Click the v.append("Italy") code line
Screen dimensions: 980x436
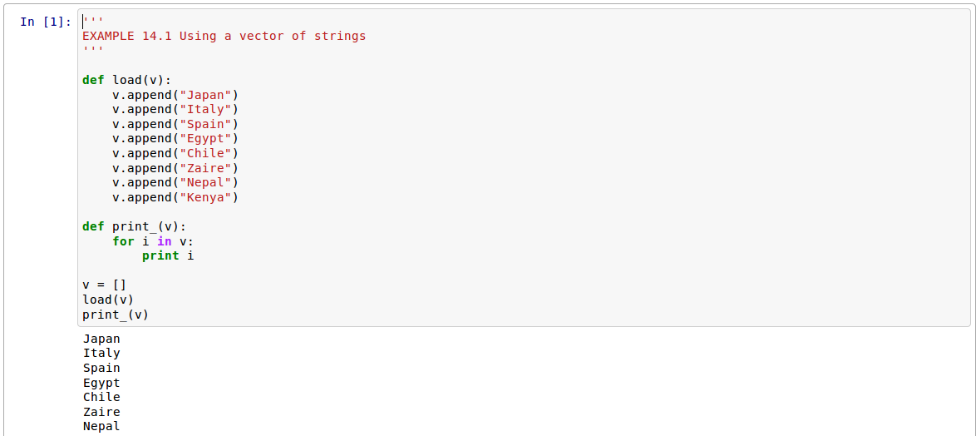point(175,109)
